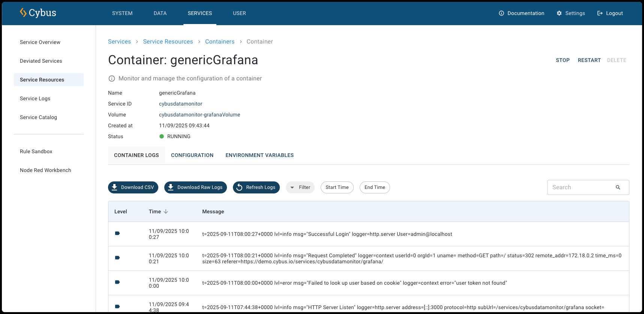Click the level tag icon of Successful Login log
This screenshot has width=644, height=314.
point(117,234)
